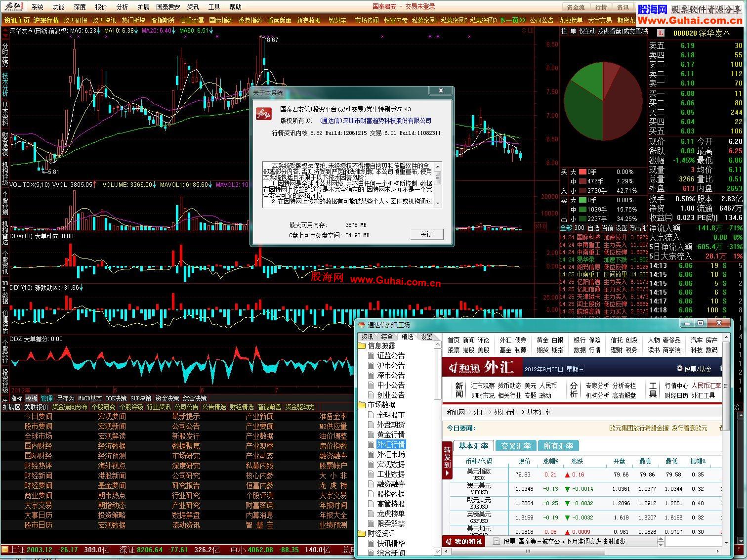Viewport: 747px width, 560px height.
Task: Open the 市场数据 folder icon
Action: 362,405
